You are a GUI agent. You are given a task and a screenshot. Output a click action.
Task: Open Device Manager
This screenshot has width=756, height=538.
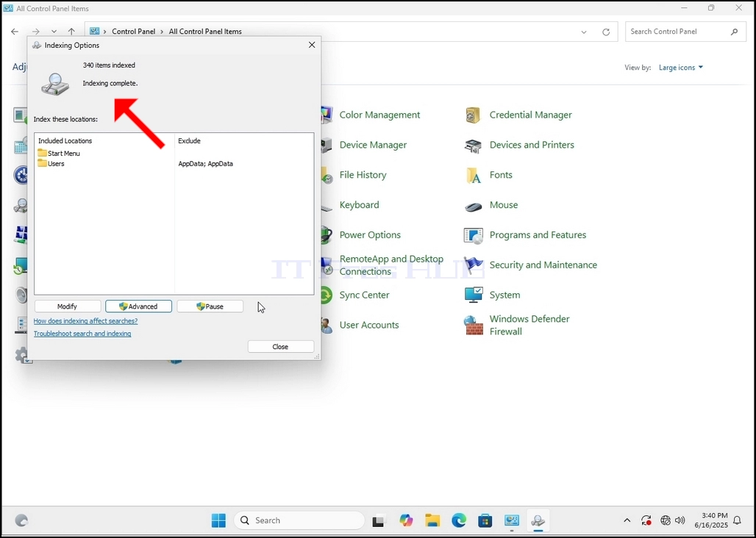point(373,145)
